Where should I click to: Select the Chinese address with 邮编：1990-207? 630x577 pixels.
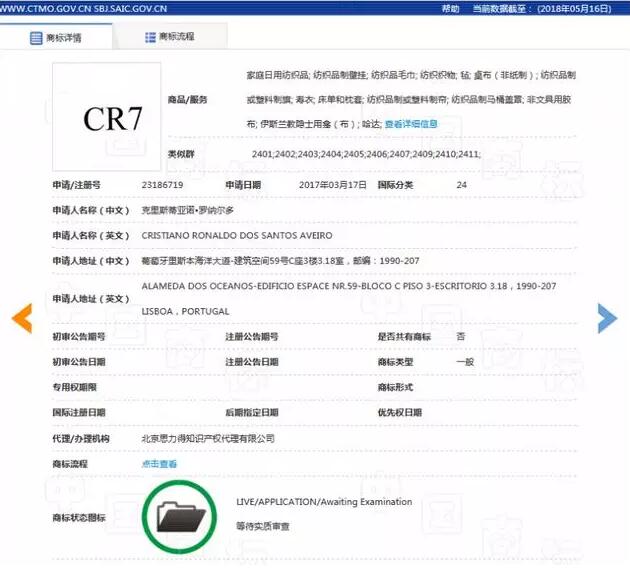tap(280, 261)
